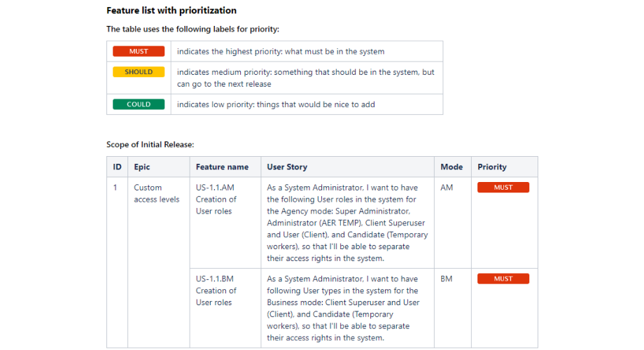The height and width of the screenshot is (350, 644).
Task: Click the green COULD label in legend
Action: 139,104
